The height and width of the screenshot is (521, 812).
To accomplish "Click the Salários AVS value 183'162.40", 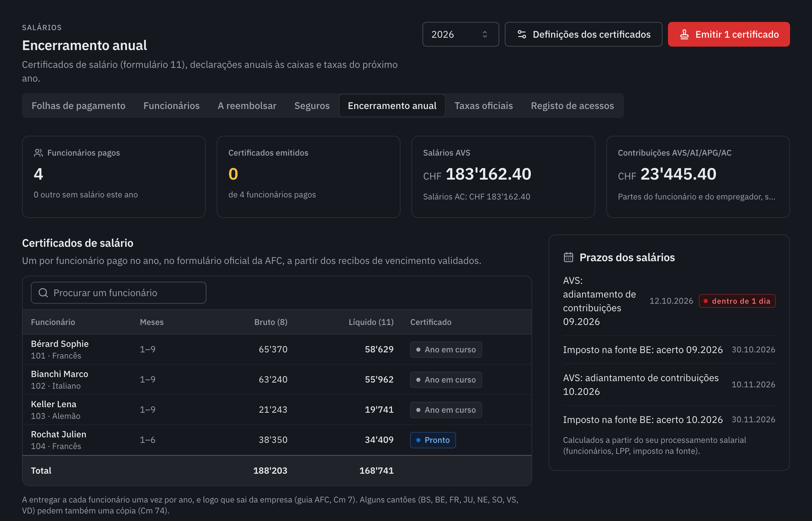I will pyautogui.click(x=488, y=174).
